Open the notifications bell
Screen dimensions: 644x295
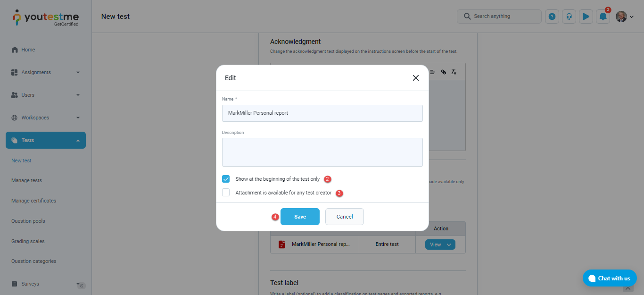603,17
